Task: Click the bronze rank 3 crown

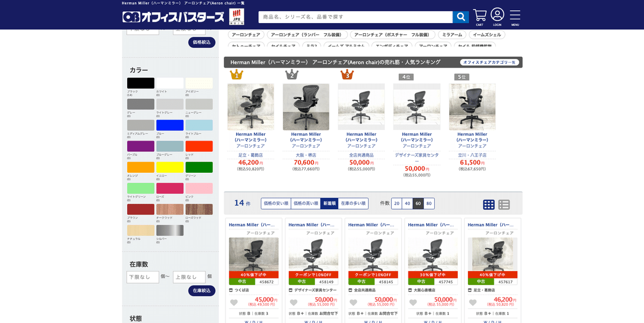Action: [347, 75]
